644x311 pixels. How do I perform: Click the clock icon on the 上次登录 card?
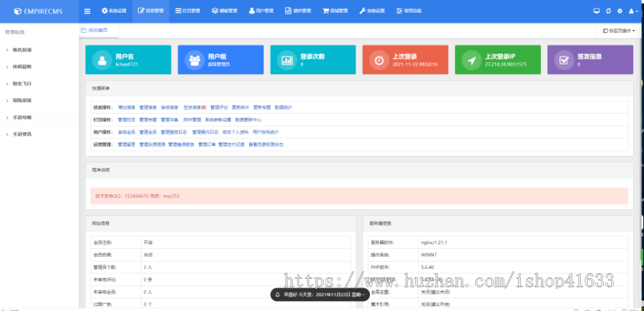coord(379,60)
